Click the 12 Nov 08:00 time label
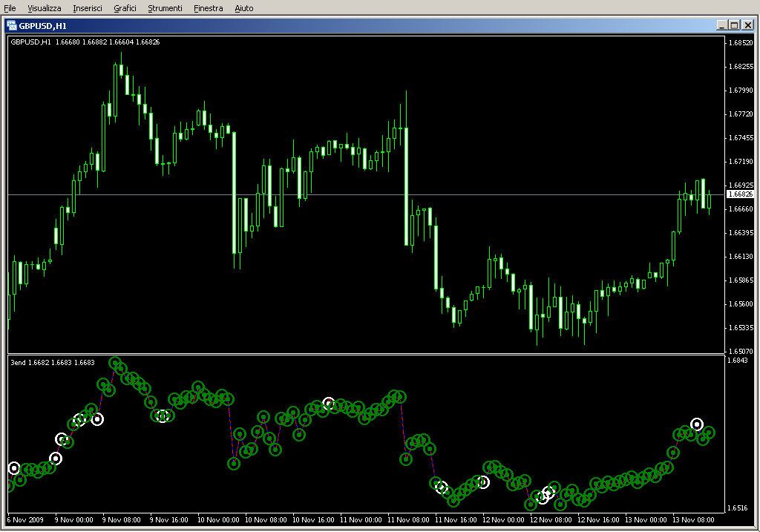This screenshot has height=532, width=760. (551, 520)
